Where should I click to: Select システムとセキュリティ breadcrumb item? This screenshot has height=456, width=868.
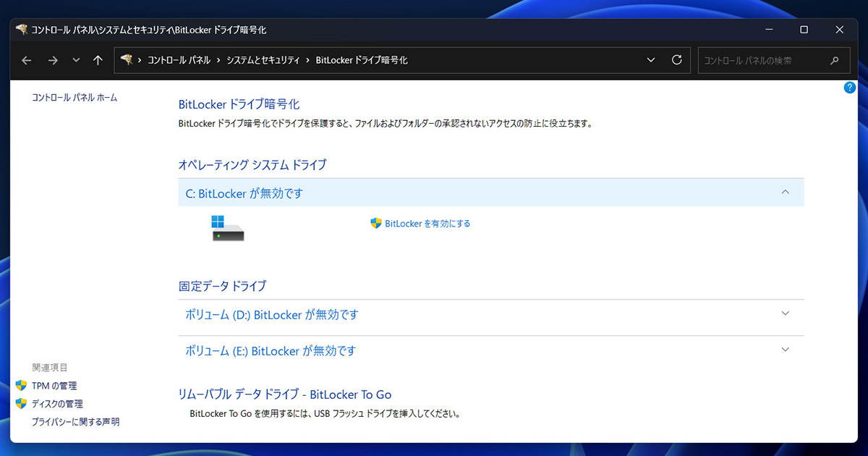pyautogui.click(x=263, y=61)
